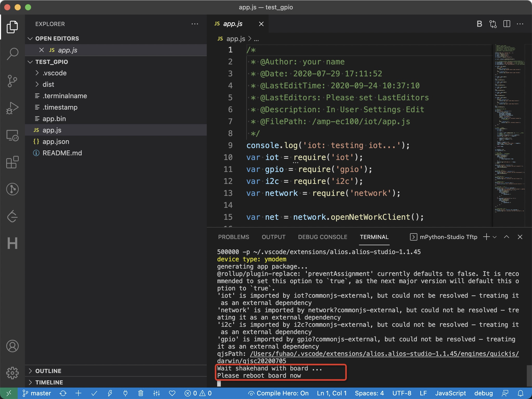
Task: Open editor More Actions ellipsis
Action: (x=520, y=24)
